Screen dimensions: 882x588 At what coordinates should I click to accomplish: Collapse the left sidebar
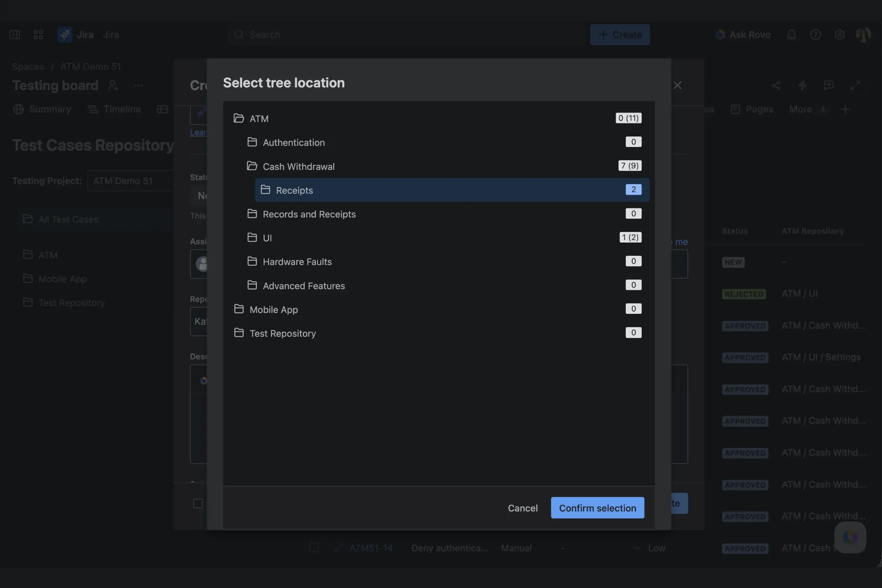tap(14, 35)
